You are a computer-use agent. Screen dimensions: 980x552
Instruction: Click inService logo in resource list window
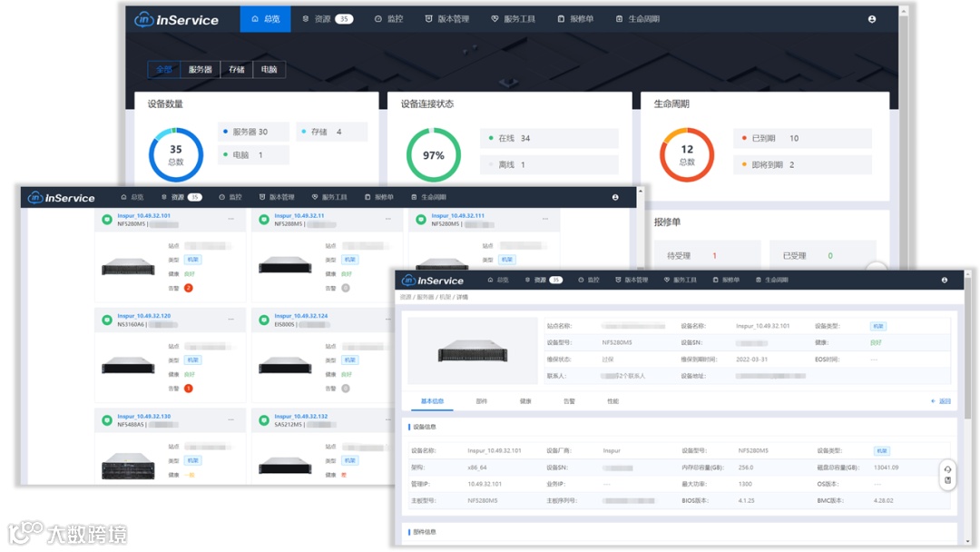click(x=62, y=198)
